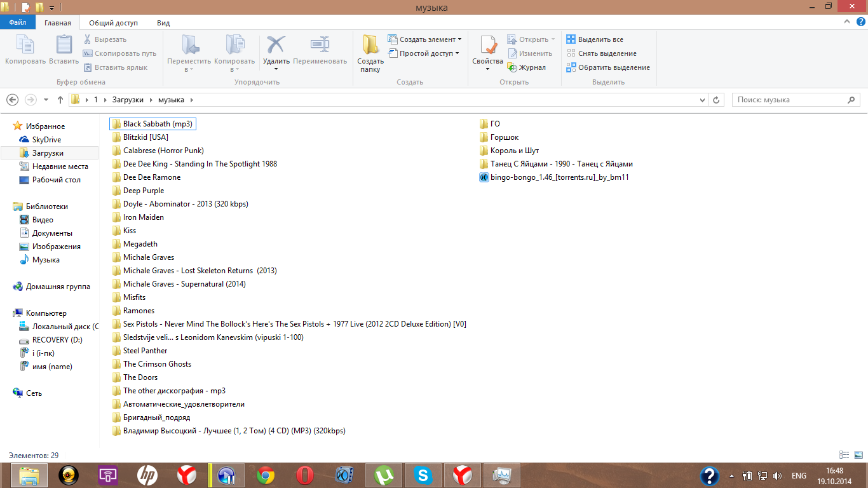
Task: Expand the Свойства dropdown arrow
Action: (488, 69)
